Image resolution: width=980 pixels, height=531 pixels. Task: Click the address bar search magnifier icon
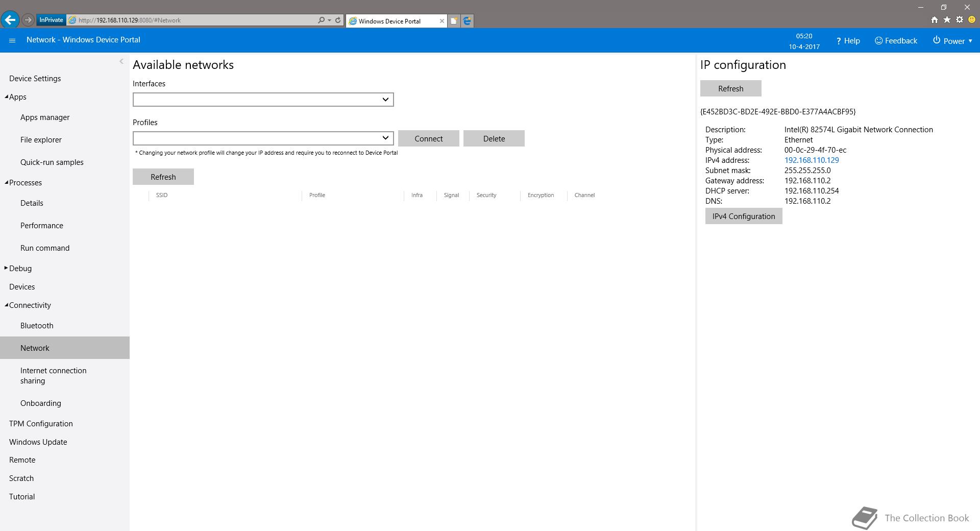click(321, 20)
